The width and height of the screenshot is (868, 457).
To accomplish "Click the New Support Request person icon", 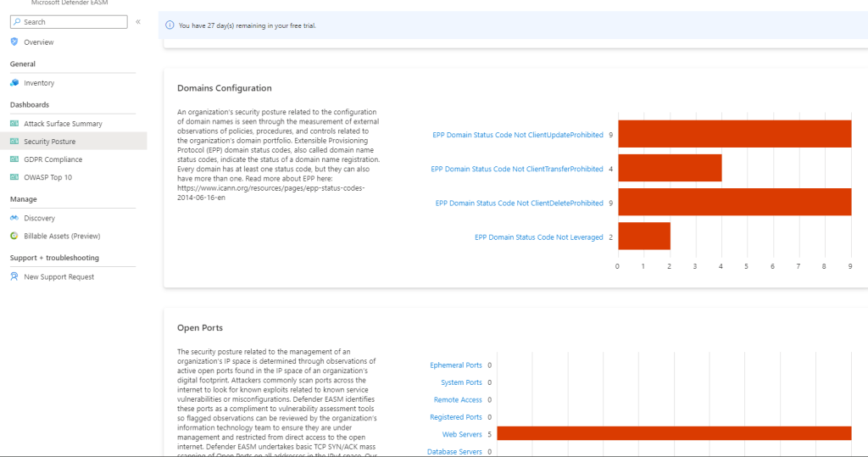I will tap(14, 277).
